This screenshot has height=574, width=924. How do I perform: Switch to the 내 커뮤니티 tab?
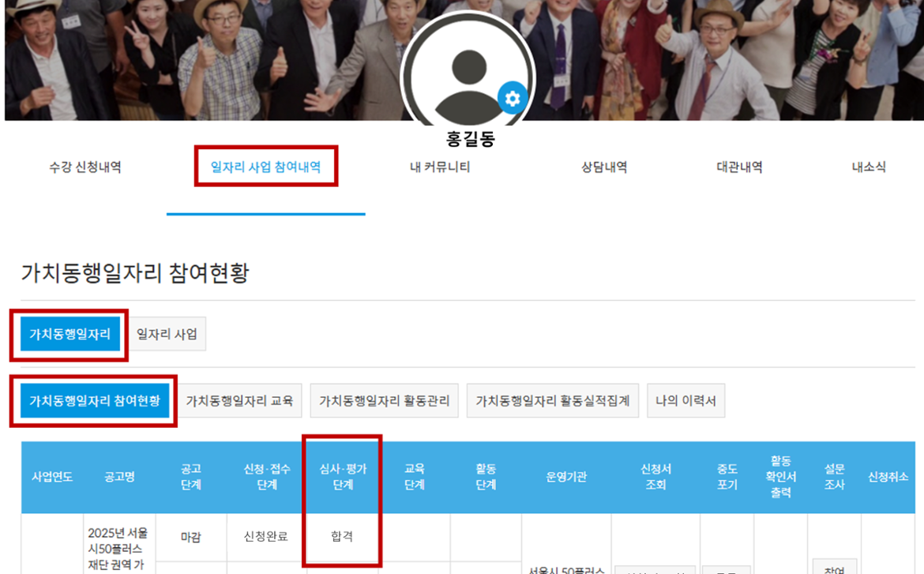[440, 167]
